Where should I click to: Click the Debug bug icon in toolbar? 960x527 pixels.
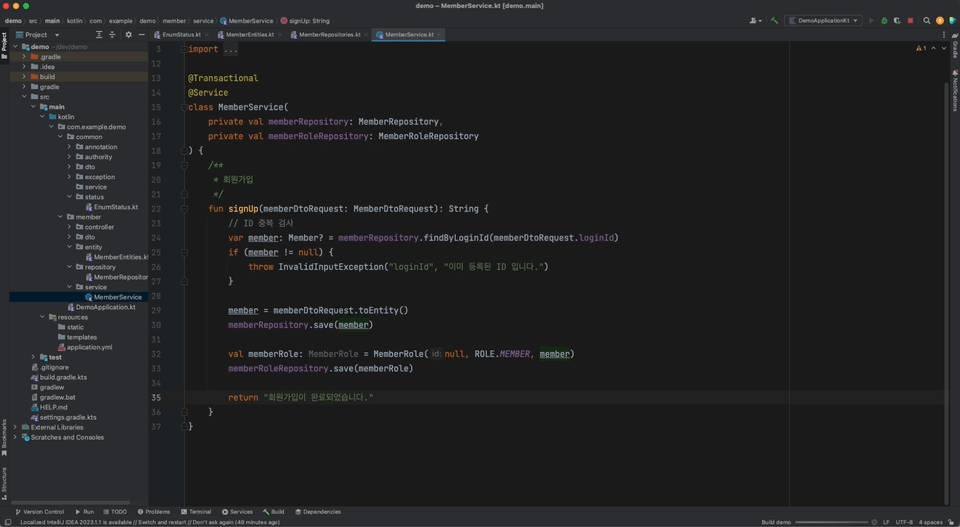[884, 20]
